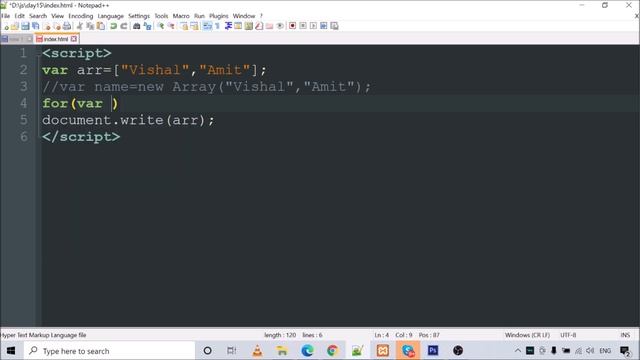Click the Stop Recording macro icon

pyautogui.click(x=303, y=26)
